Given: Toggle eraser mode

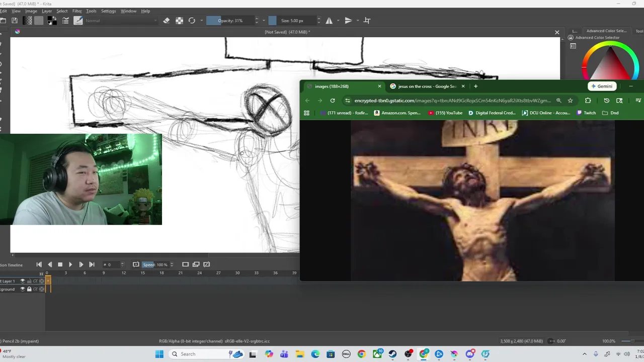Looking at the screenshot, I should pos(167,21).
